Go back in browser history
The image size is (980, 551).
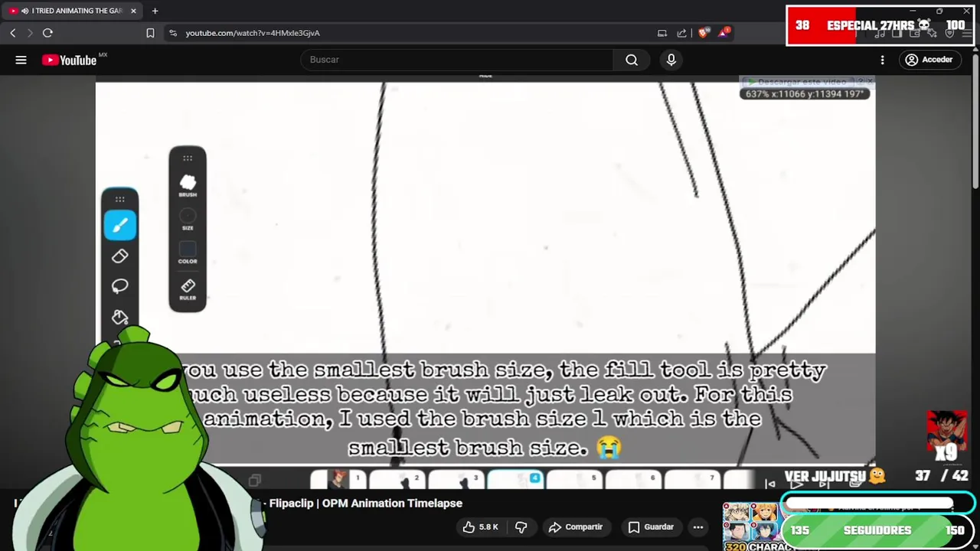point(13,33)
